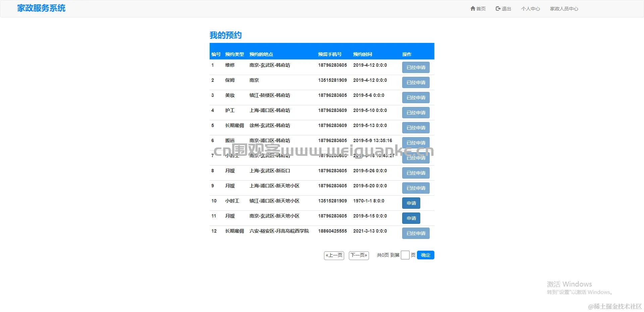Click the 我的预约 heading
The image size is (644, 312).
225,35
